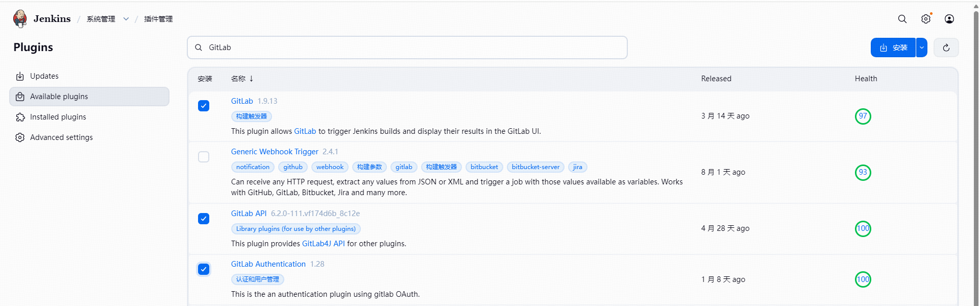Screen dimensions: 980x306
Task: Click GitLab version text 1.9.13
Action: 267,101
